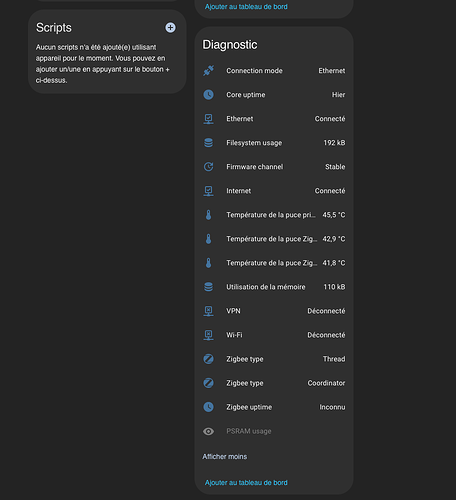Open Zigbee uptime Inconnu entity
The height and width of the screenshot is (500, 456).
[x=274, y=407]
